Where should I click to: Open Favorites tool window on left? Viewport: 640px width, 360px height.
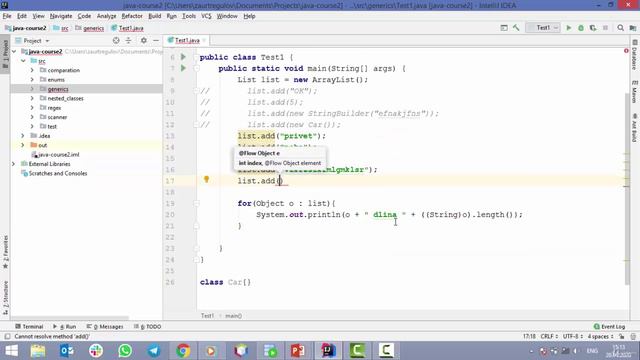point(5,252)
